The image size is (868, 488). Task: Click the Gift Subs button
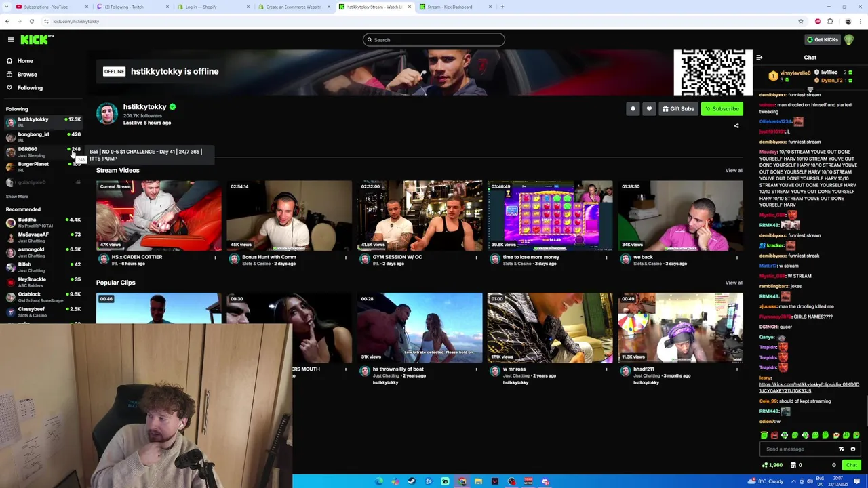[678, 109]
